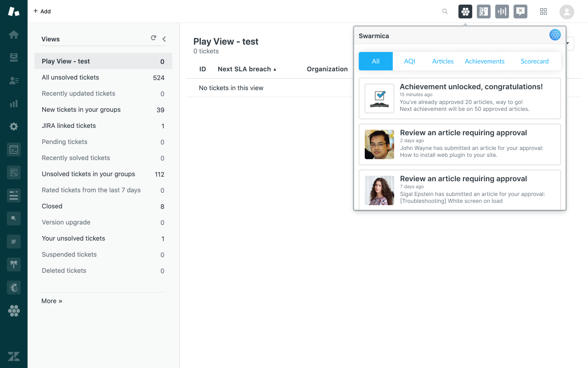Switch to the Scorecard tab

pyautogui.click(x=535, y=61)
